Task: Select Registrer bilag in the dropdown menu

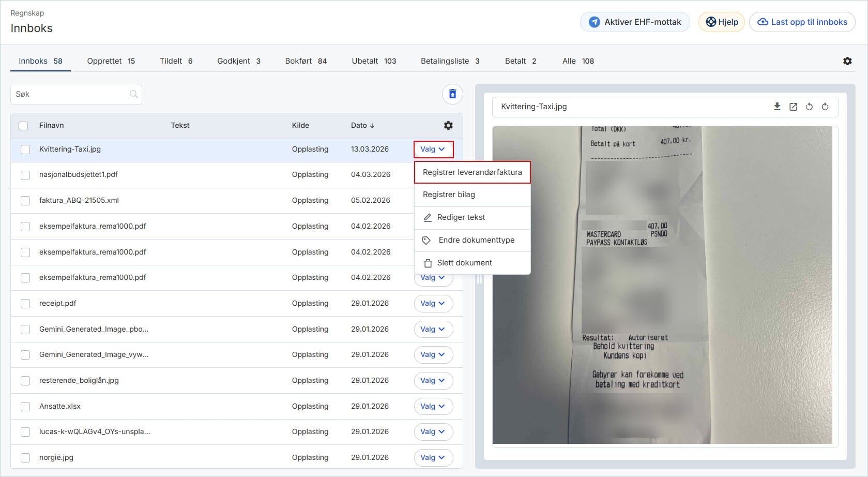Action: [473, 195]
